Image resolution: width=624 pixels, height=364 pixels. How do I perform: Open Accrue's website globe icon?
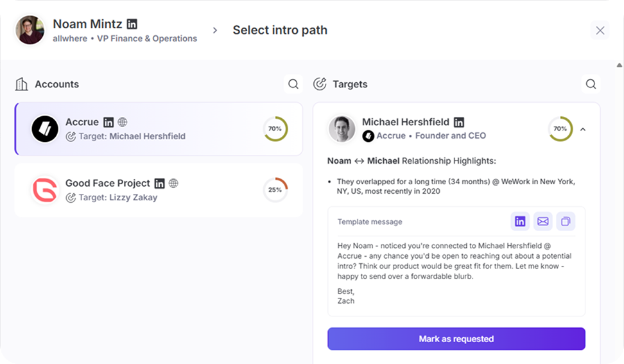[123, 122]
